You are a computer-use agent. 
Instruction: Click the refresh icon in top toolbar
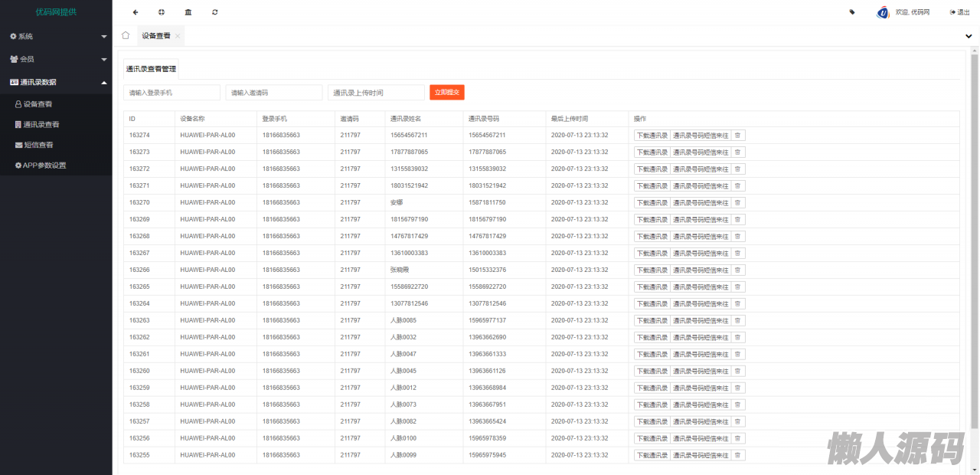pyautogui.click(x=215, y=12)
